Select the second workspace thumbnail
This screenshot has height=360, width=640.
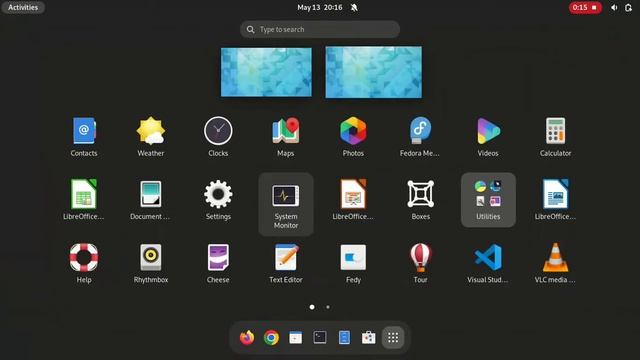click(373, 72)
